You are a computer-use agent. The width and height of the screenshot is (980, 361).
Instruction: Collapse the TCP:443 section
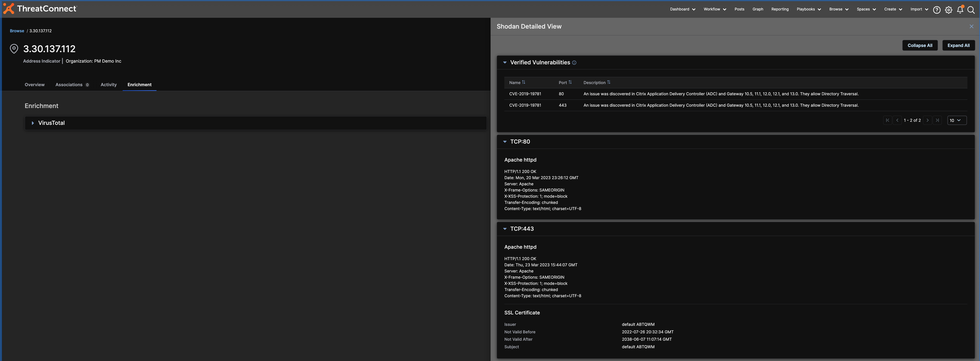point(505,229)
